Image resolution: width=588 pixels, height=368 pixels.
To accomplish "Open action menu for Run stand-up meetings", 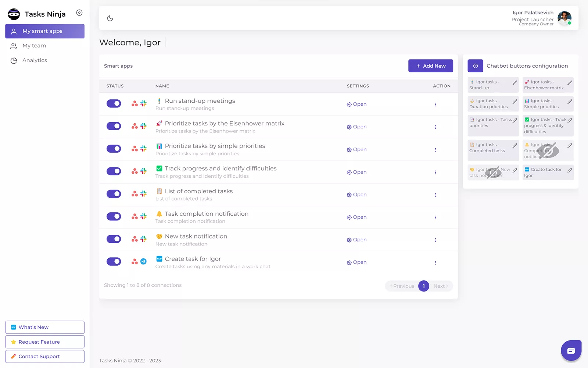I will point(435,105).
